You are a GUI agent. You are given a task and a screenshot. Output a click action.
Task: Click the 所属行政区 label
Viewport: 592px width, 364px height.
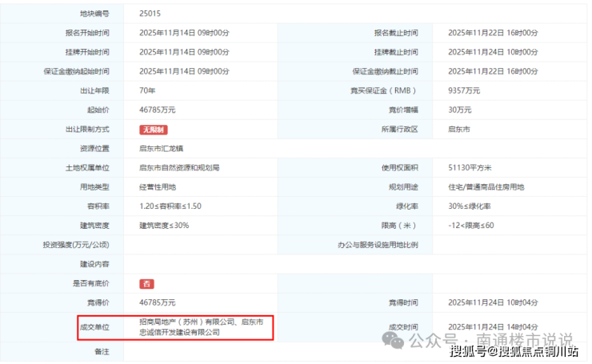[x=399, y=129]
